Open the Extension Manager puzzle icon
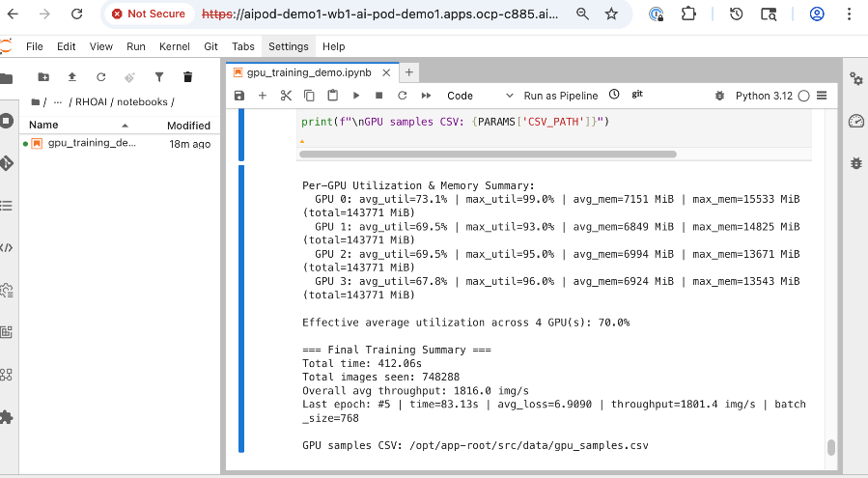 tap(7, 417)
